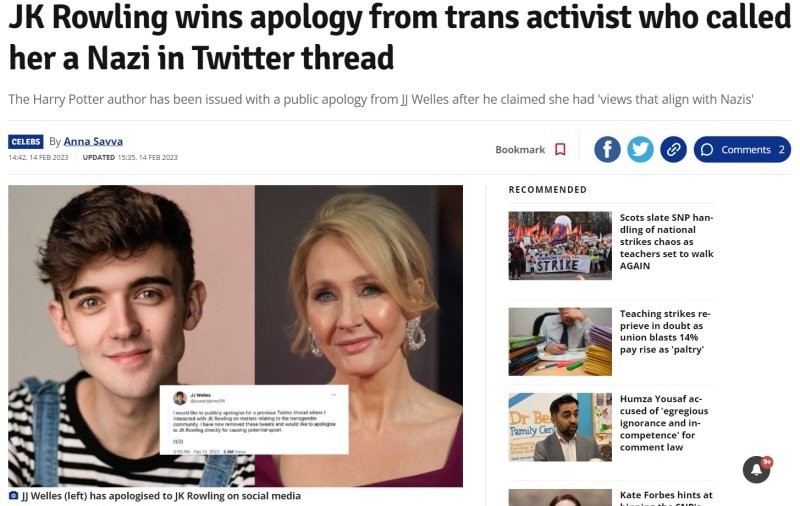Open Teaching strikes reprieve in doubt story

tap(665, 332)
